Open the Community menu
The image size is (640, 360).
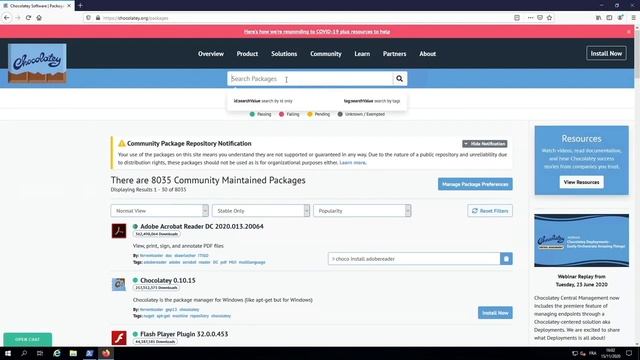[326, 53]
